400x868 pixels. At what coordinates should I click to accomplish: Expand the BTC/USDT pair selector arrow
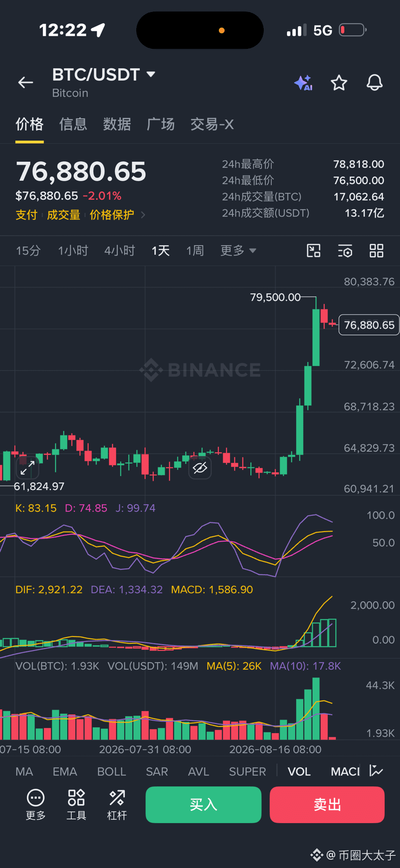point(151,74)
